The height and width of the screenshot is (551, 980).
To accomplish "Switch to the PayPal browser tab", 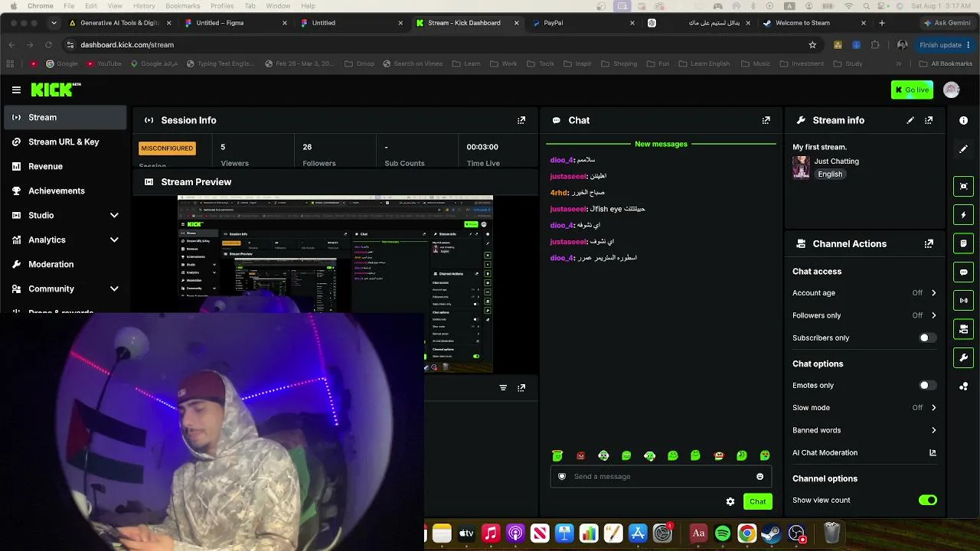I will (x=582, y=23).
